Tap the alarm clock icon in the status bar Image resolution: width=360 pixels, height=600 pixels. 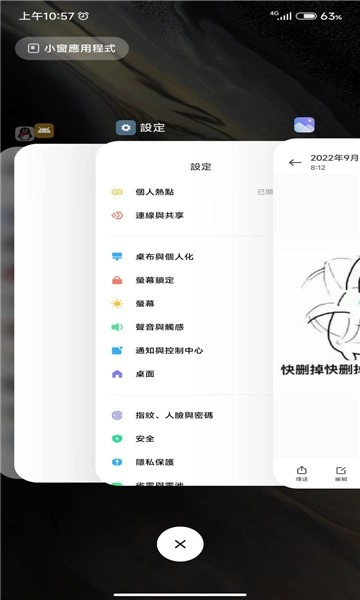(83, 16)
